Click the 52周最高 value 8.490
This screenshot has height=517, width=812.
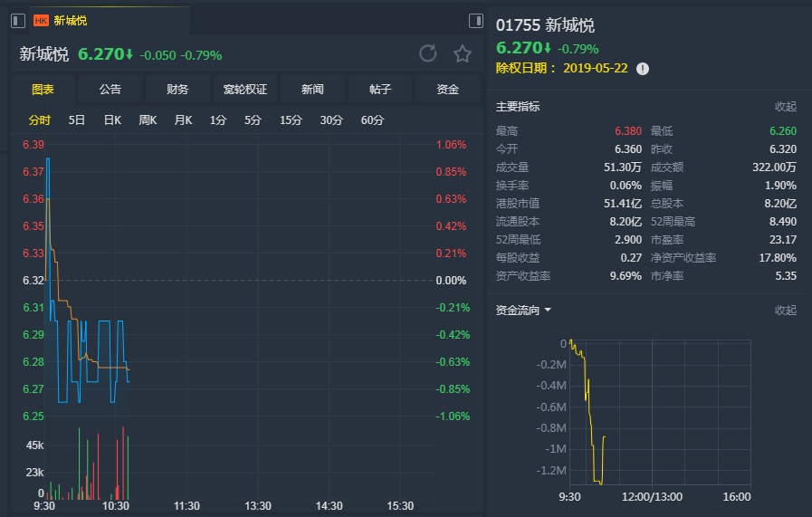(x=783, y=222)
